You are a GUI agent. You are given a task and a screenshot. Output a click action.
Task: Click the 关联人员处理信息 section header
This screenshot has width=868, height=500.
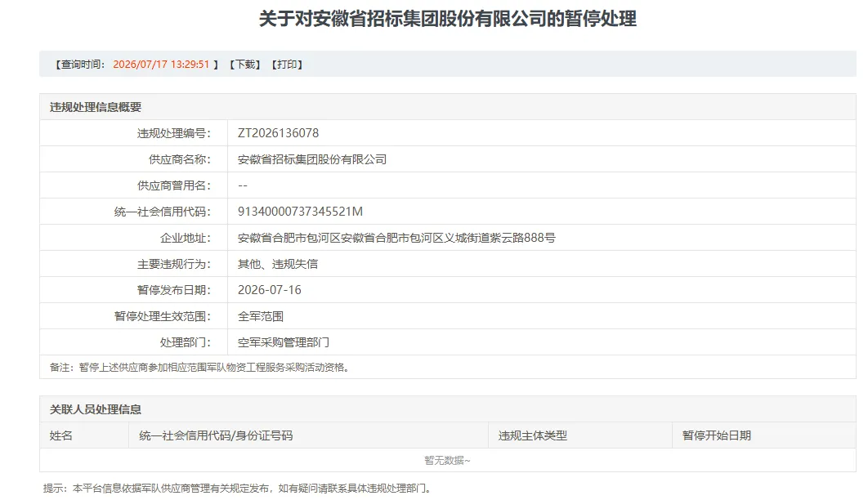(96, 409)
